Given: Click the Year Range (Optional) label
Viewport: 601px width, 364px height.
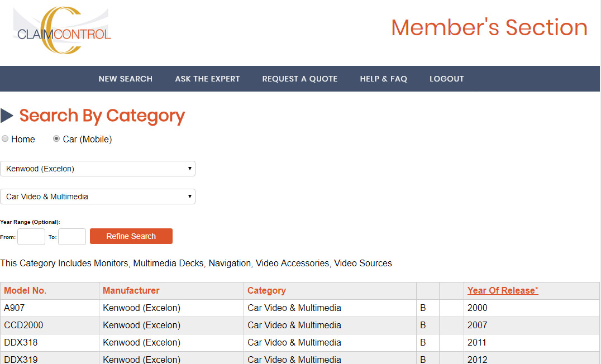Looking at the screenshot, I should 30,222.
